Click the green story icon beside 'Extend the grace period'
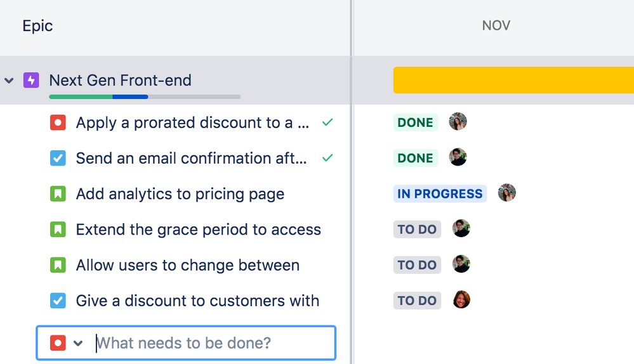 [58, 230]
